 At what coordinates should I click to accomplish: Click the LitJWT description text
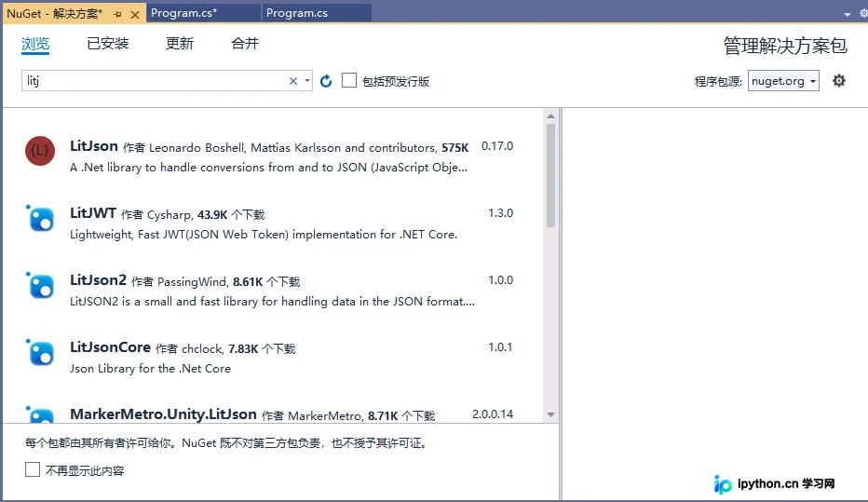264,235
